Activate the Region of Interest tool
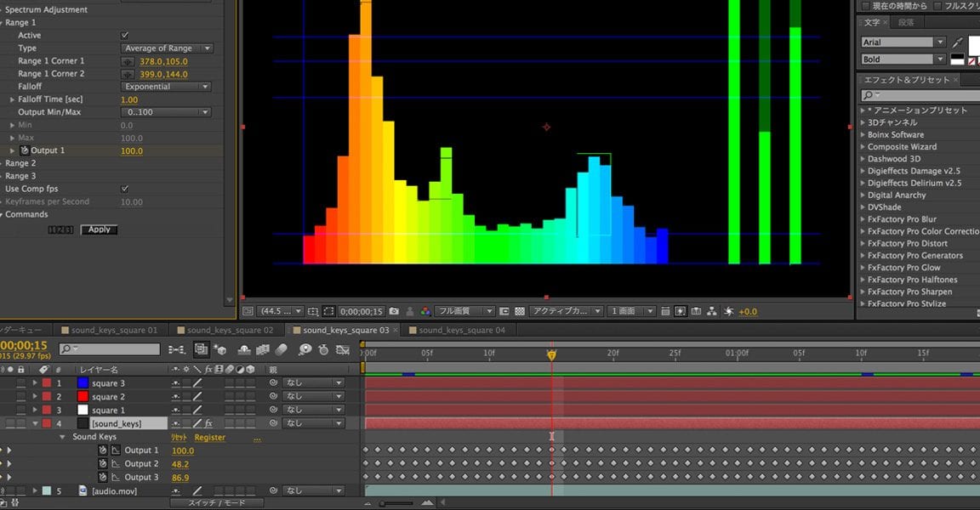Screen dimensions: 980x510 pos(330,310)
